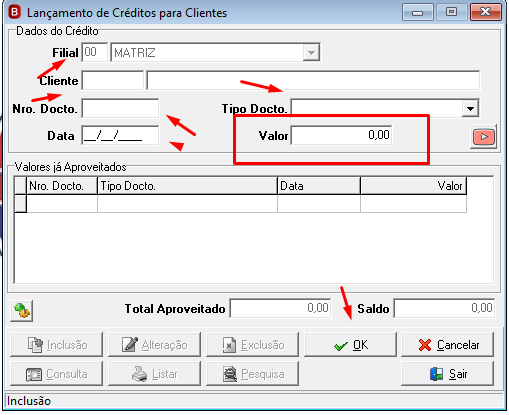509x415 pixels.
Task: Click the Inclusão button
Action: (56, 345)
